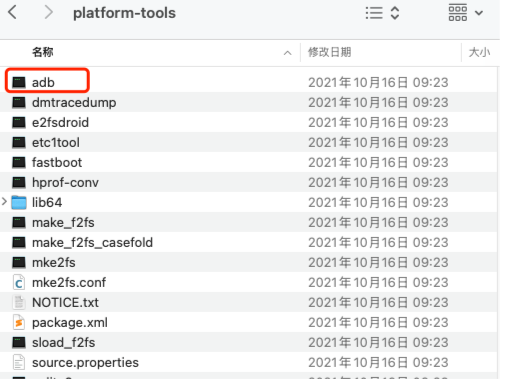Viewport: 506px width, 379px height.
Task: Select the etc1tool executable icon
Action: point(19,142)
